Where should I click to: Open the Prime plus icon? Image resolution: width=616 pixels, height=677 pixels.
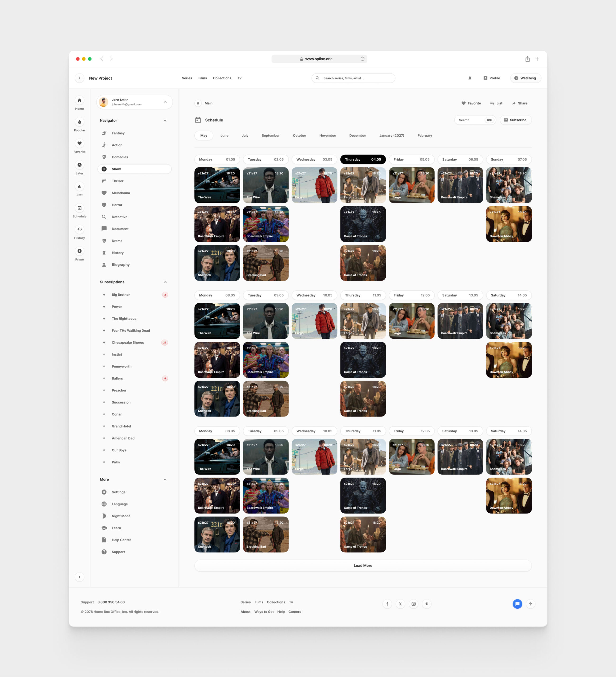click(x=79, y=251)
